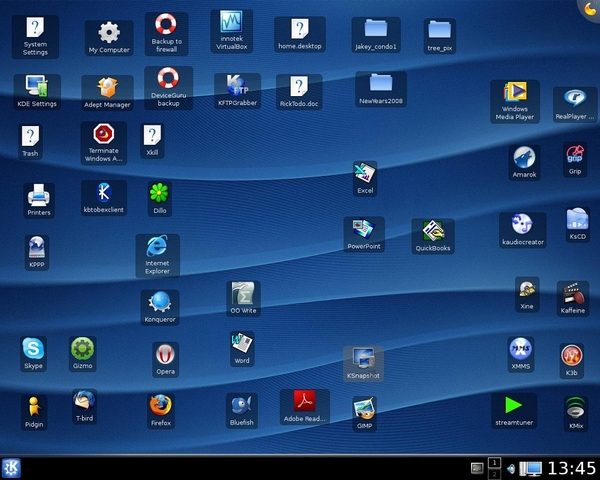Image resolution: width=600 pixels, height=480 pixels.
Task: Open the Printers icon
Action: pos(39,201)
